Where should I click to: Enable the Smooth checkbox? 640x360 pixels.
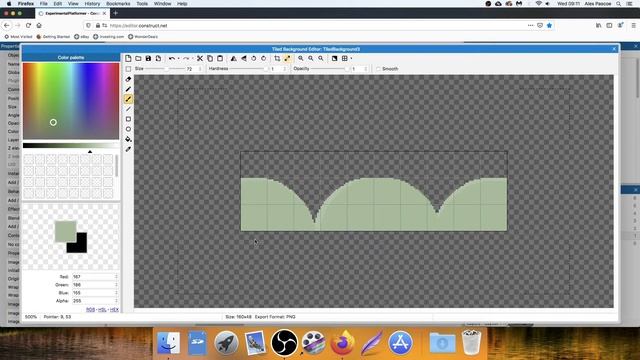pos(378,69)
